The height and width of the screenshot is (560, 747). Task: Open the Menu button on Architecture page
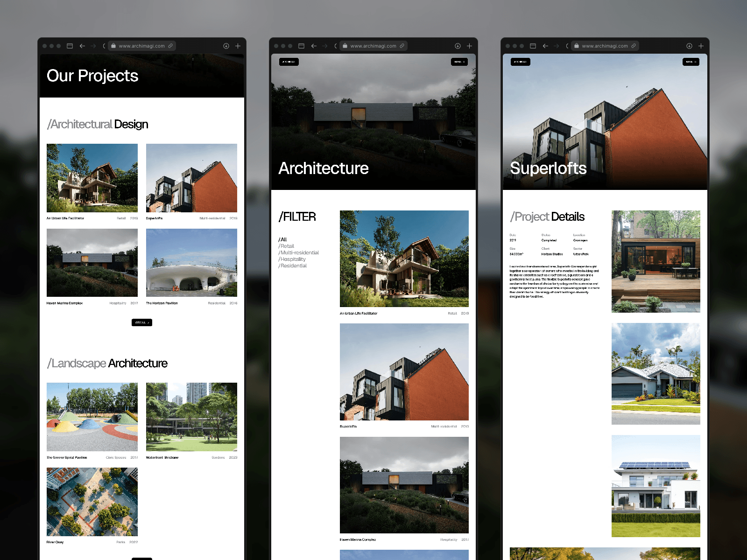[x=459, y=62]
